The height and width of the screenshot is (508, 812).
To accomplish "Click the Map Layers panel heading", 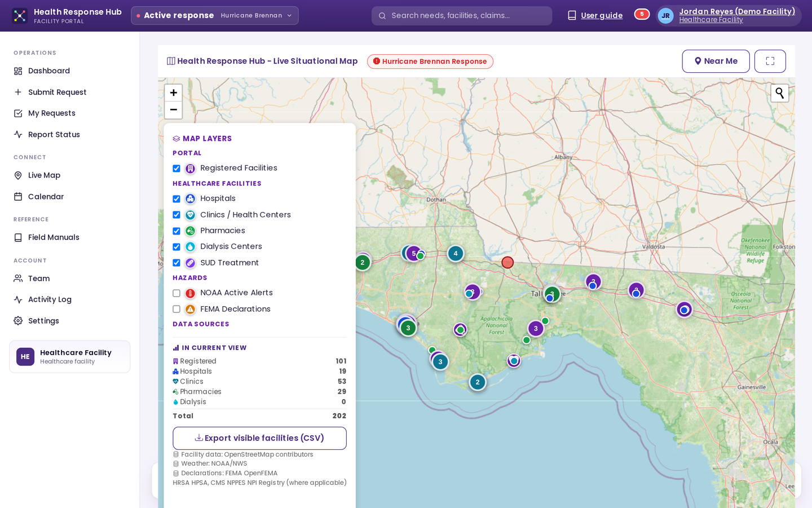I will 202,139.
